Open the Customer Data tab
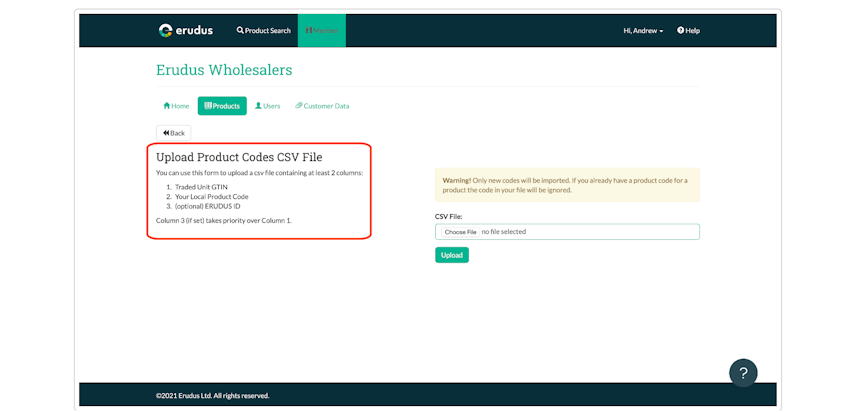 pos(322,106)
